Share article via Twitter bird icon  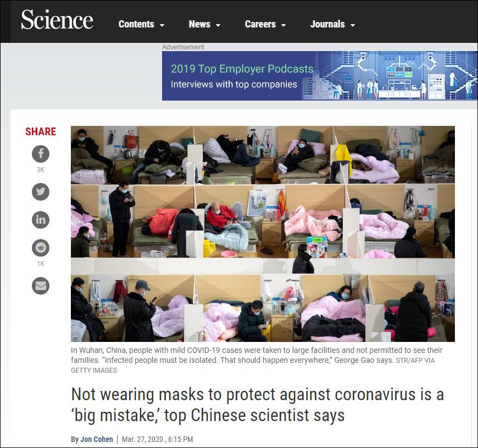41,191
